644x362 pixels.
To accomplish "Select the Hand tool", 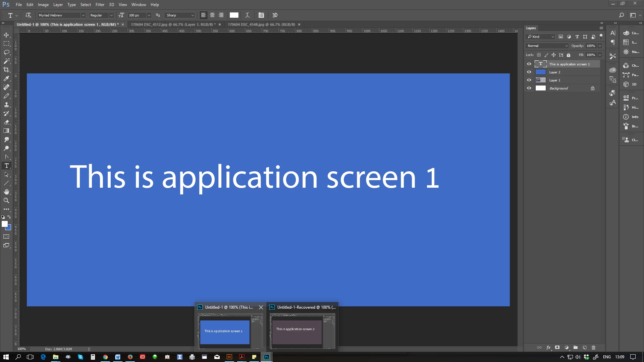I will [x=6, y=192].
